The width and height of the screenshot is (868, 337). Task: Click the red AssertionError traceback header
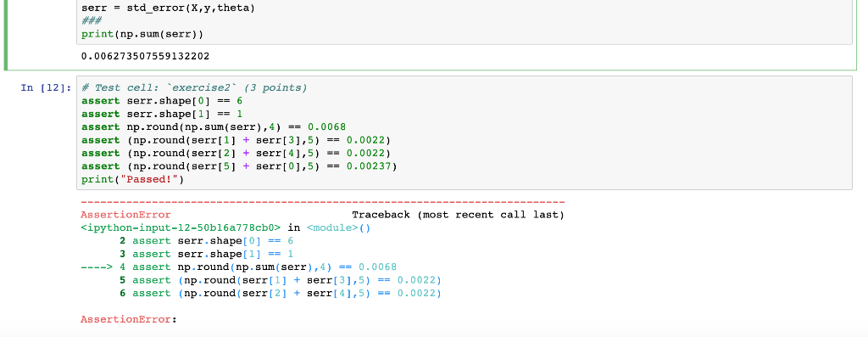(x=125, y=215)
